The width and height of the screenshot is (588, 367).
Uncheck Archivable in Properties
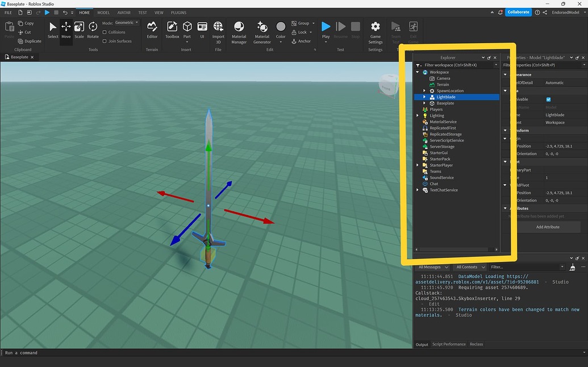(548, 99)
